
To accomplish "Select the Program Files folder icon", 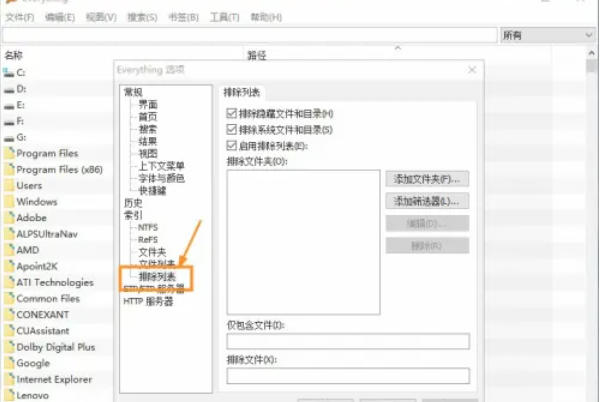I will click(8, 153).
